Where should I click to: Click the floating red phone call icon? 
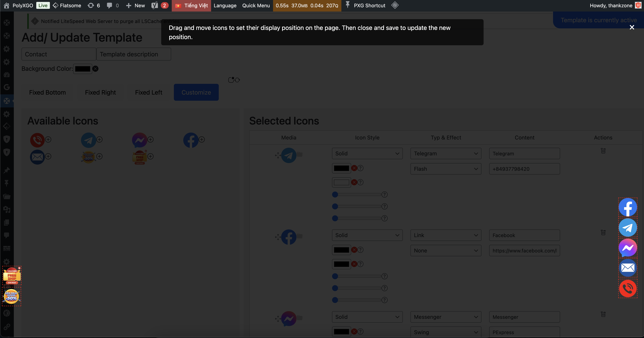tap(627, 289)
